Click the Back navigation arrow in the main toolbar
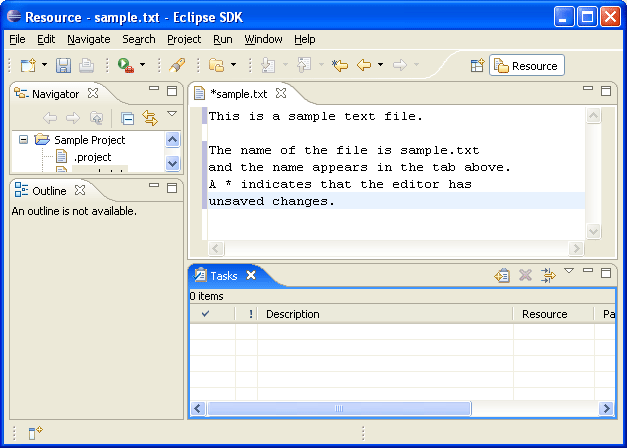The height and width of the screenshot is (448, 627). click(364, 65)
